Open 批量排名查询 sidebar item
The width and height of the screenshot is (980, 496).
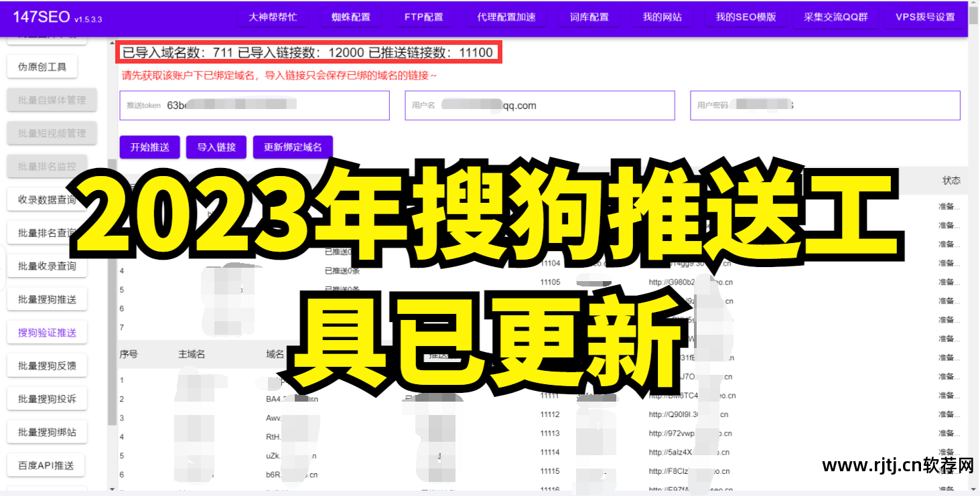tap(47, 233)
